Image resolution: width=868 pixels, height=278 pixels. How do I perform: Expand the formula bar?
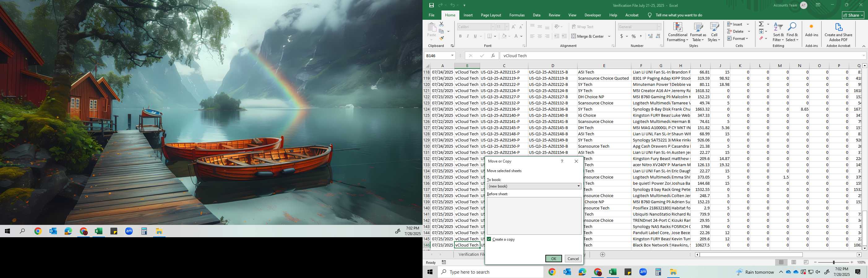point(864,56)
